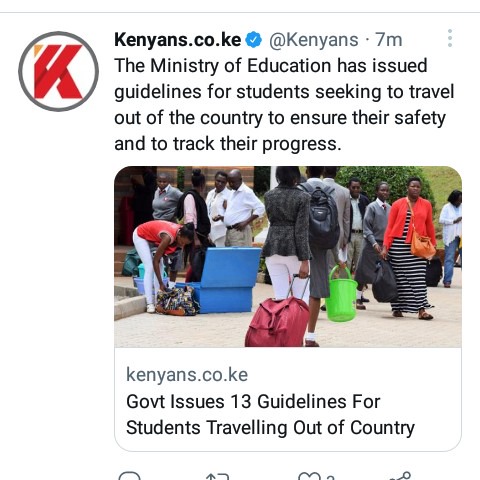Open the Kenyans.co.ke account name
Image resolution: width=480 pixels, height=480 pixels.
pyautogui.click(x=177, y=40)
